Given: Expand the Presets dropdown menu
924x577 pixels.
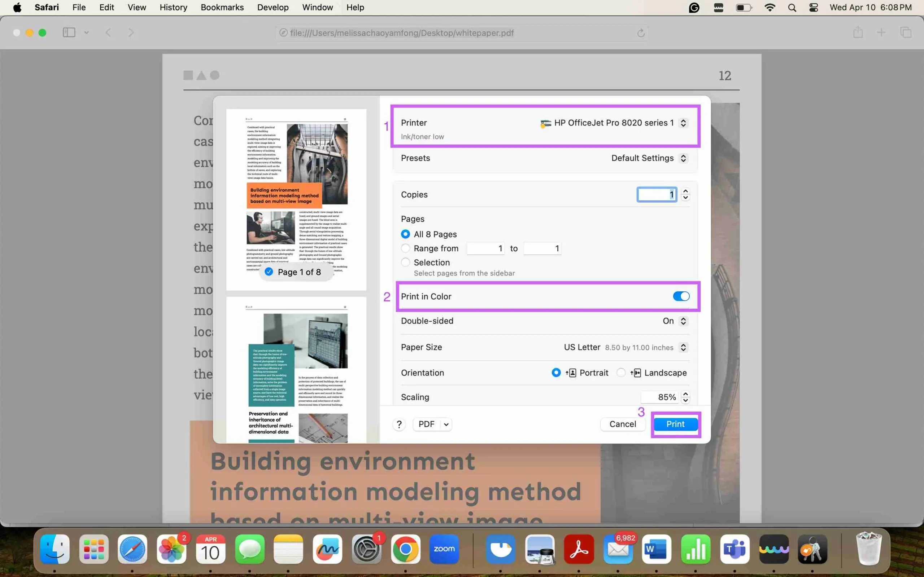Looking at the screenshot, I should [649, 158].
